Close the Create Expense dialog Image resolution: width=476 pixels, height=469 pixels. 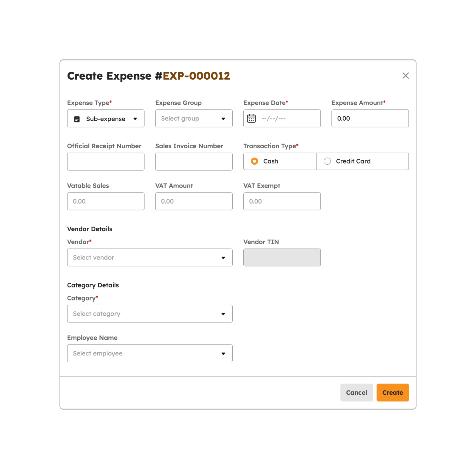405,76
